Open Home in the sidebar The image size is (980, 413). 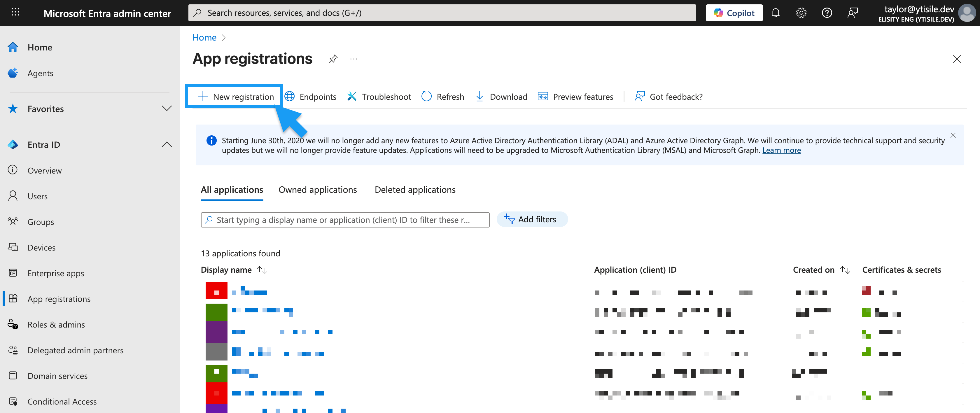pyautogui.click(x=40, y=47)
